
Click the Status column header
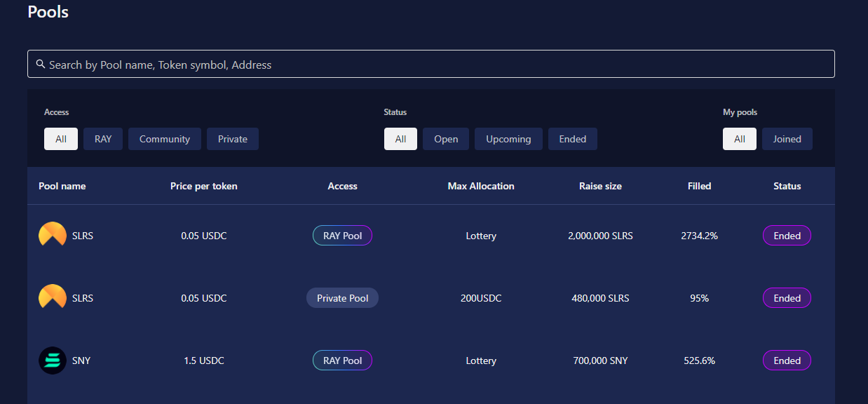[x=787, y=186]
